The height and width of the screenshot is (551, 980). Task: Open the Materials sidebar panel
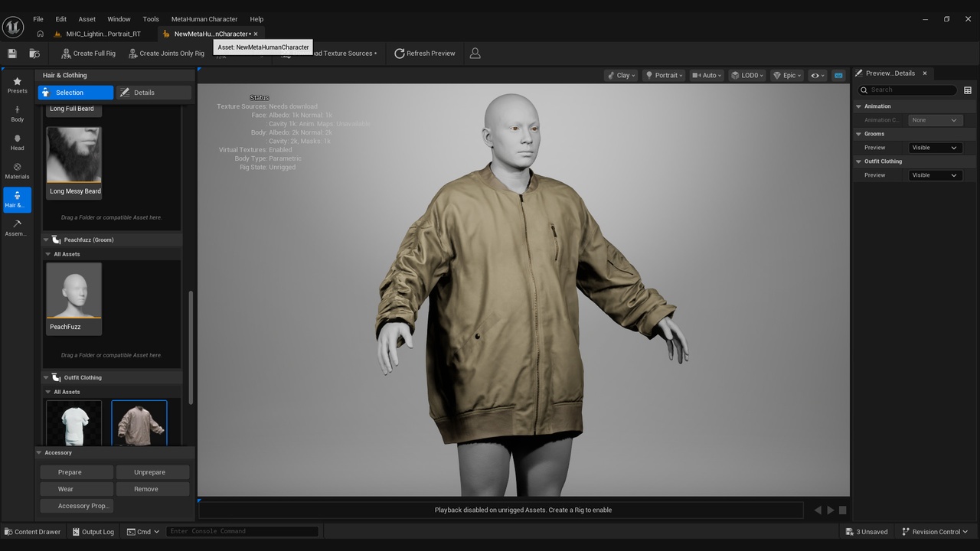coord(17,171)
